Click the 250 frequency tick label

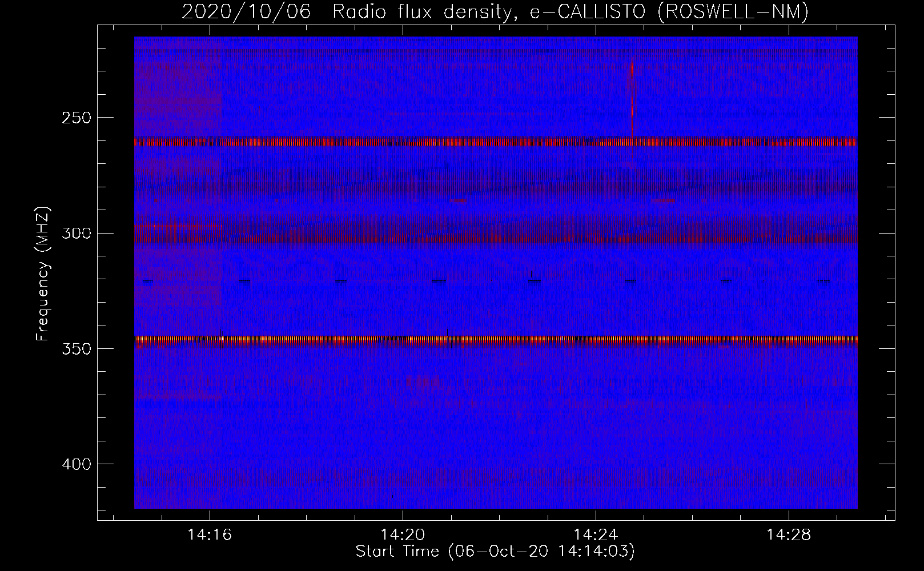click(75, 118)
